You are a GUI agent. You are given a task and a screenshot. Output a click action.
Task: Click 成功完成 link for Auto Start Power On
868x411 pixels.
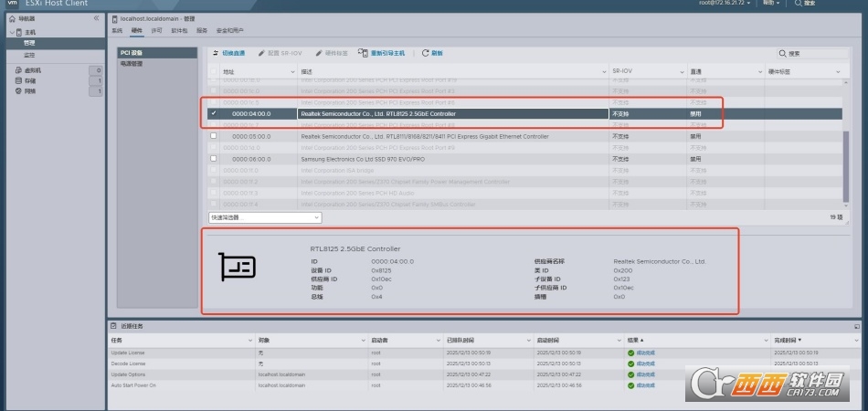coord(645,385)
